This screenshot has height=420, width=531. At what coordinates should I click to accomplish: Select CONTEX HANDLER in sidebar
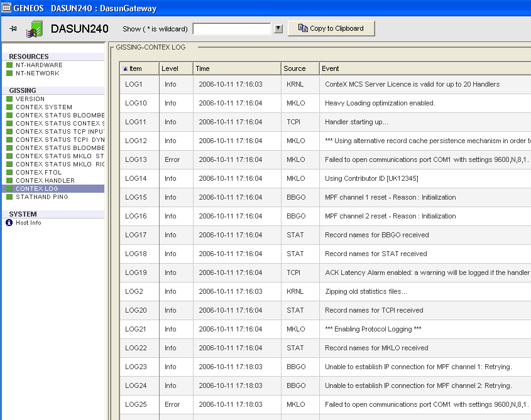coord(45,181)
